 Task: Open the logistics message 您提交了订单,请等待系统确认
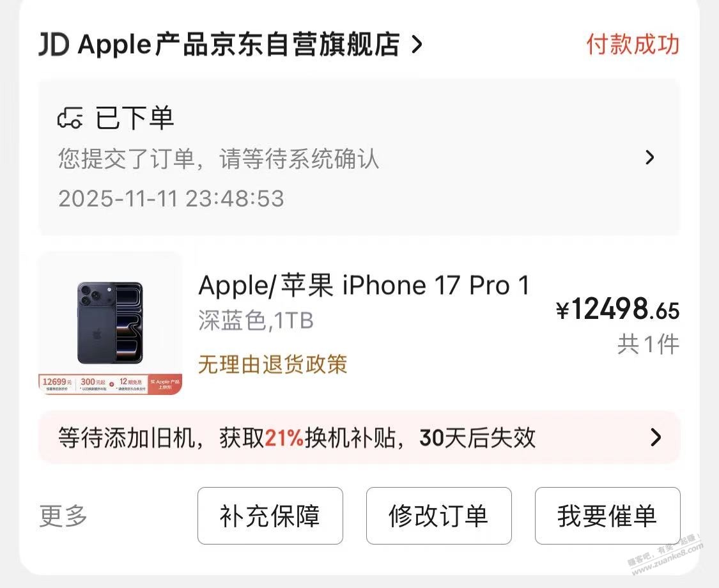click(219, 159)
